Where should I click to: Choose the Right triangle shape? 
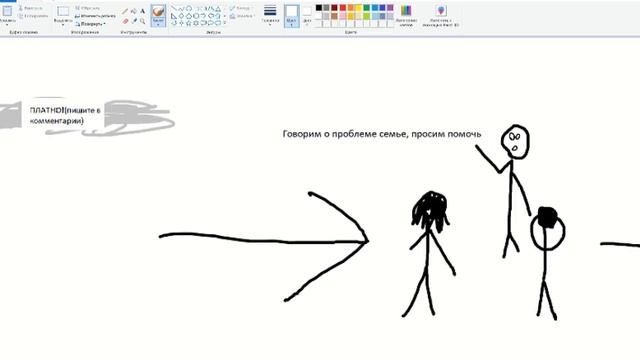point(174,16)
